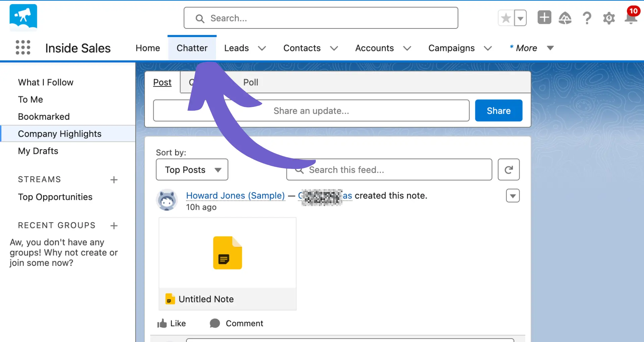The image size is (644, 342).
Task: Expand the Contacts tab chevron
Action: 334,48
